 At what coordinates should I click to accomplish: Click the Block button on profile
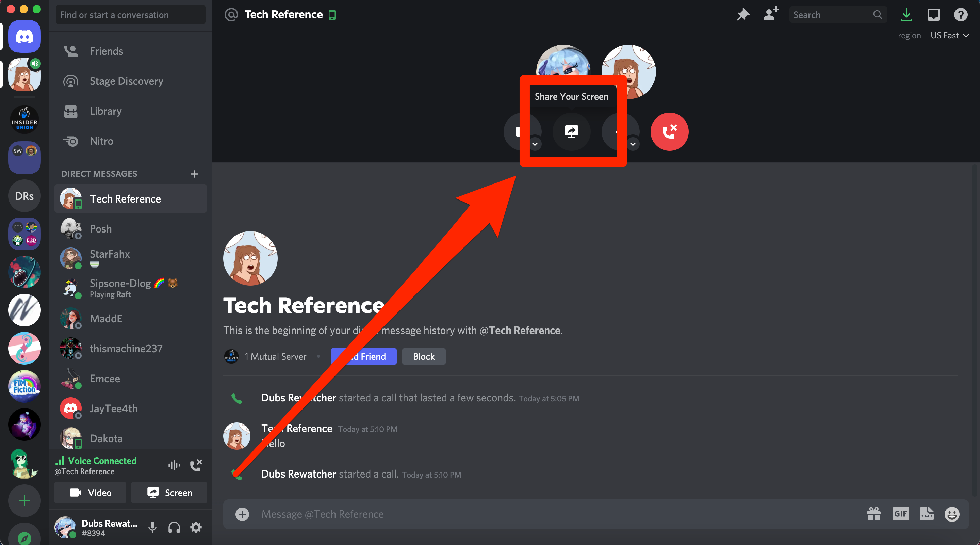423,356
